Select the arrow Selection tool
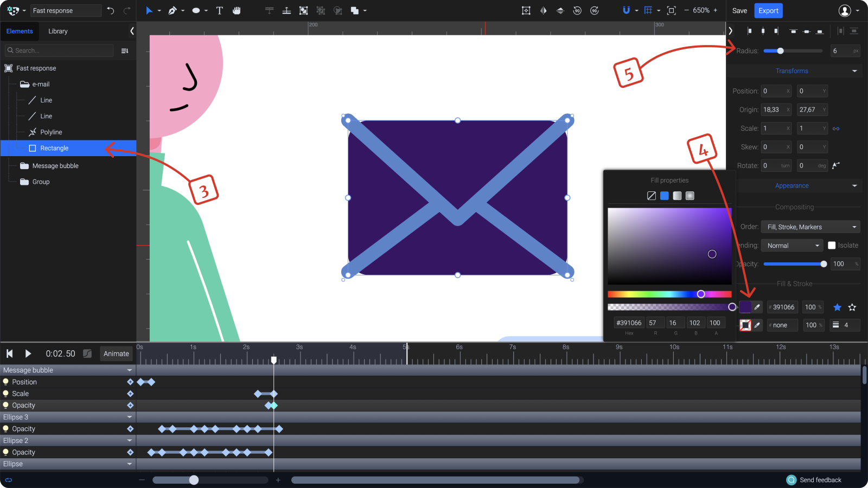The image size is (868, 488). (x=149, y=10)
